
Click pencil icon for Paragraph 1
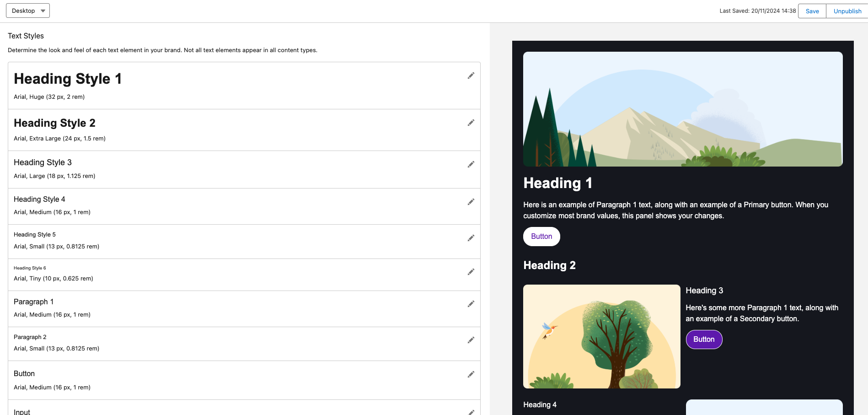tap(471, 304)
